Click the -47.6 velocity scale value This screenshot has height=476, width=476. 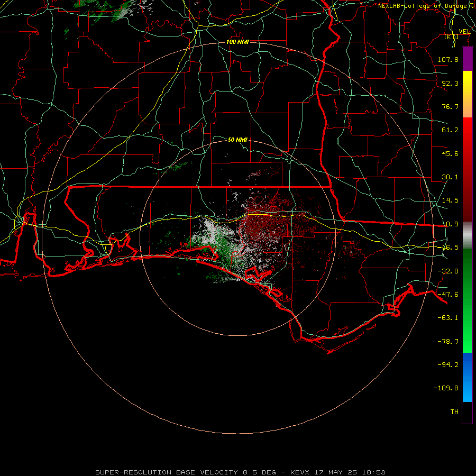(x=448, y=295)
